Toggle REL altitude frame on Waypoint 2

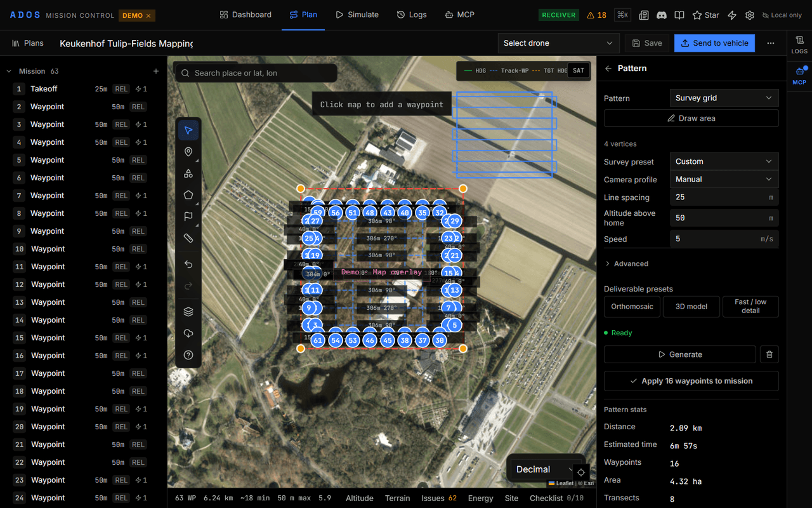tap(138, 107)
